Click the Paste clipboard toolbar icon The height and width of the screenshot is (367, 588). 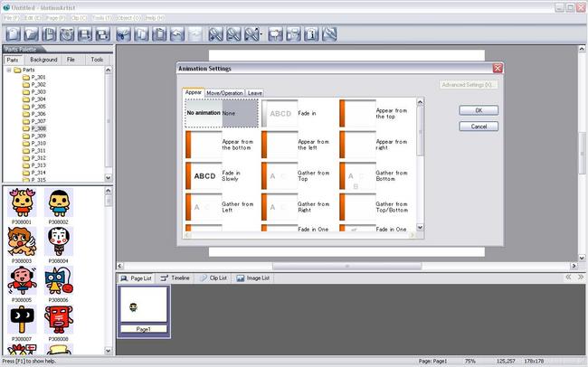[x=159, y=34]
